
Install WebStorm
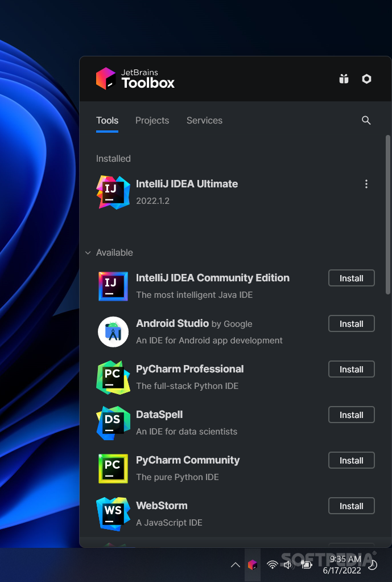352,506
